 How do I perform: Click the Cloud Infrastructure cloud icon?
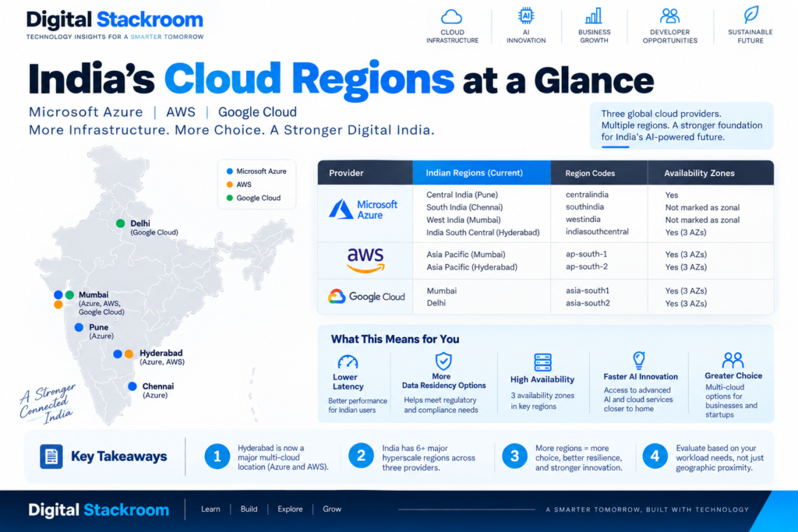(x=451, y=17)
